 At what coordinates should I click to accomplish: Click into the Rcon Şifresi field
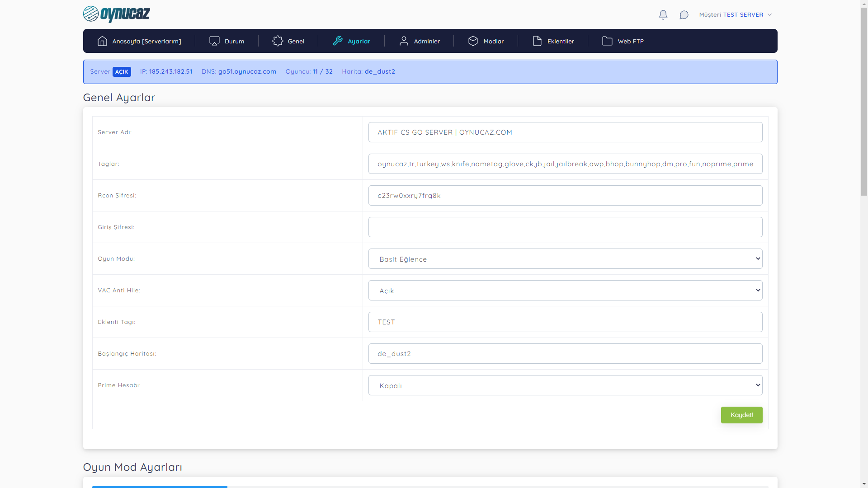pyautogui.click(x=565, y=196)
